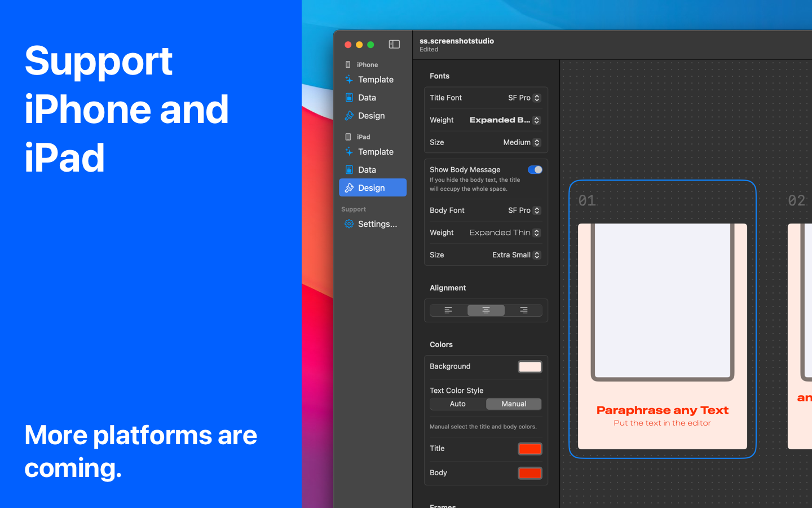Click the Fonts section heading

439,76
